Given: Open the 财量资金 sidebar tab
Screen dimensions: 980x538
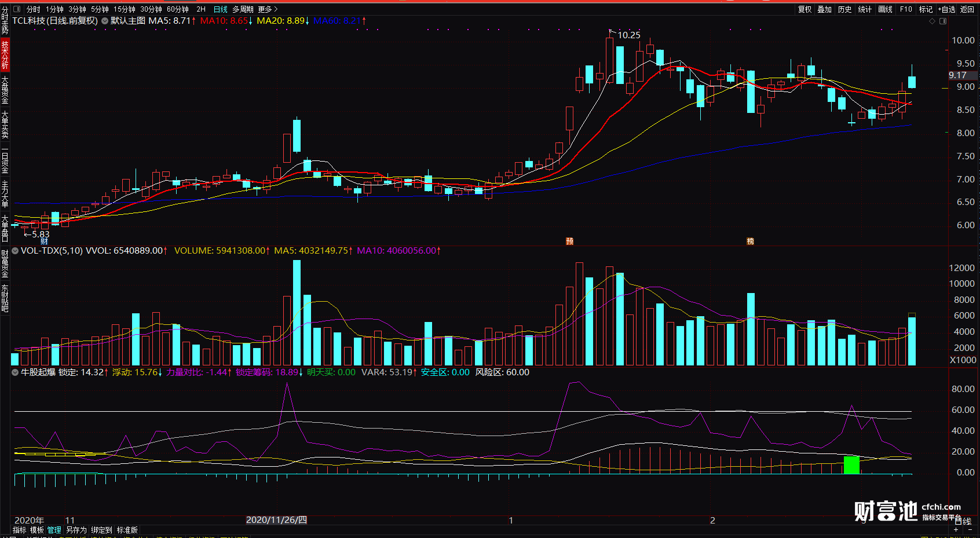Looking at the screenshot, I should tap(5, 263).
